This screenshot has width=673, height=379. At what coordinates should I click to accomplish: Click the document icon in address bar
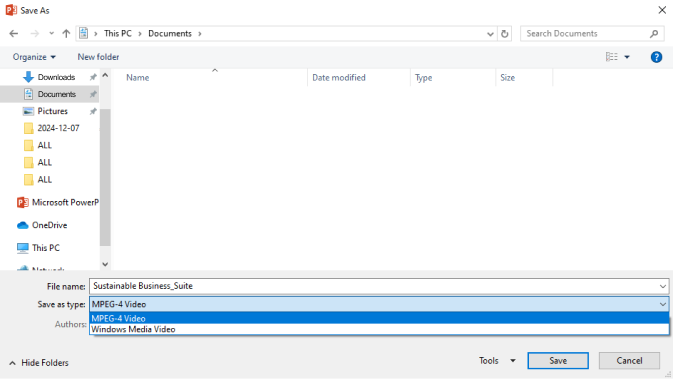pyautogui.click(x=84, y=33)
